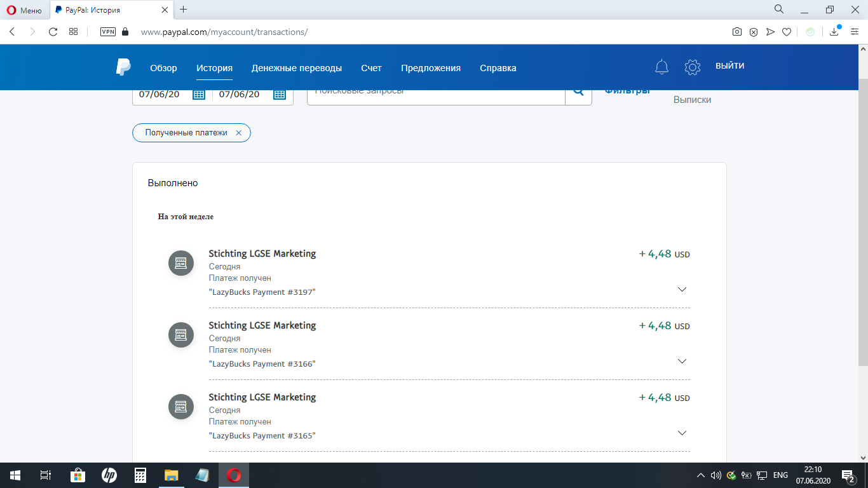The width and height of the screenshot is (868, 488).
Task: Open the end date calendar picker
Action: (280, 95)
